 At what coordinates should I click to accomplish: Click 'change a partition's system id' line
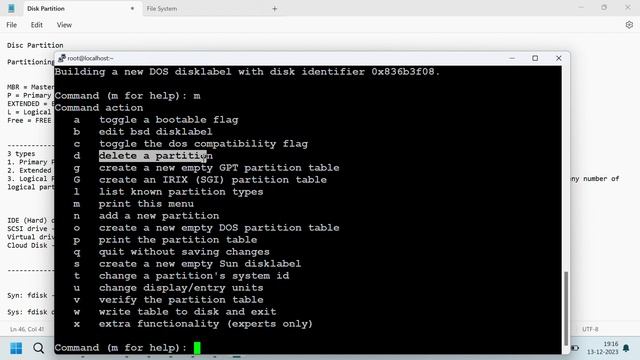coord(194,276)
